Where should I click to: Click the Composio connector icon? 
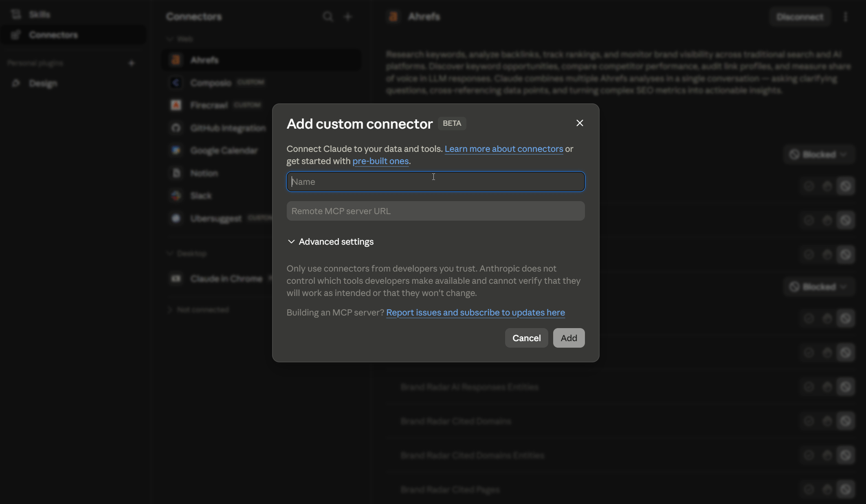(x=176, y=83)
